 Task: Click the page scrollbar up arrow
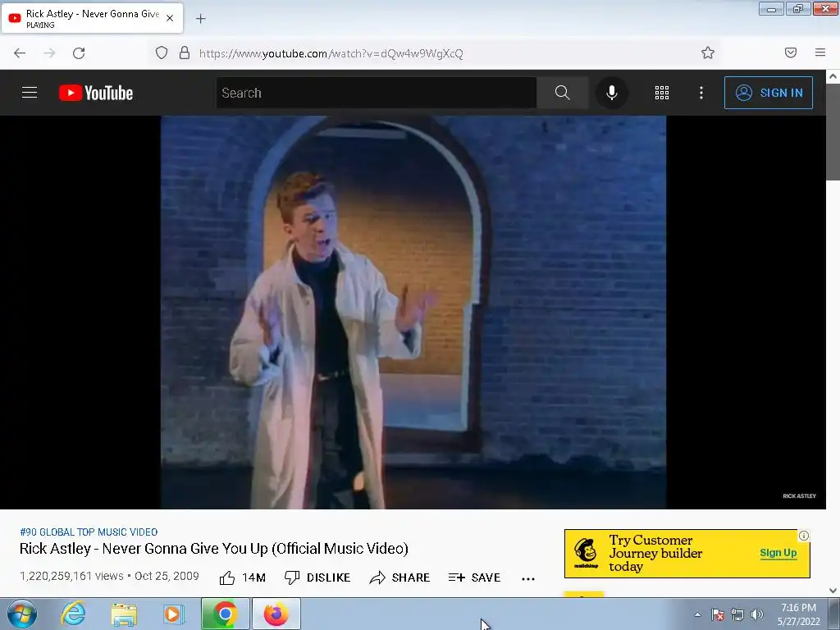(833, 76)
